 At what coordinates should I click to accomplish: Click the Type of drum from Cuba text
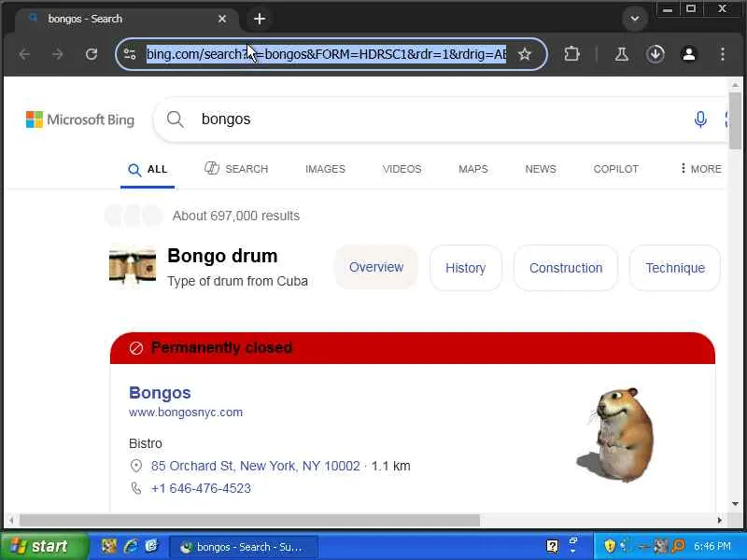[237, 281]
